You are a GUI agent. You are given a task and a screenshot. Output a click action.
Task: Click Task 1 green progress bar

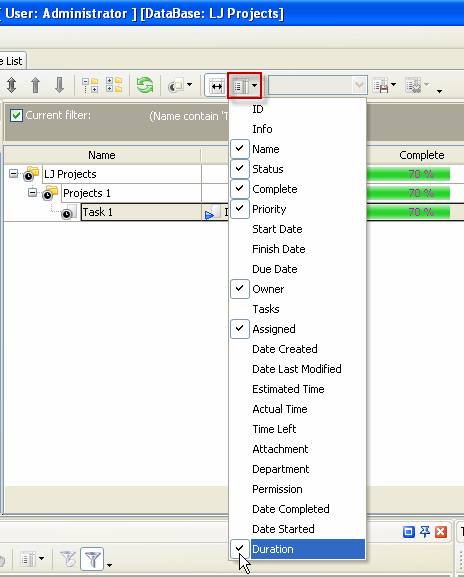(x=408, y=212)
